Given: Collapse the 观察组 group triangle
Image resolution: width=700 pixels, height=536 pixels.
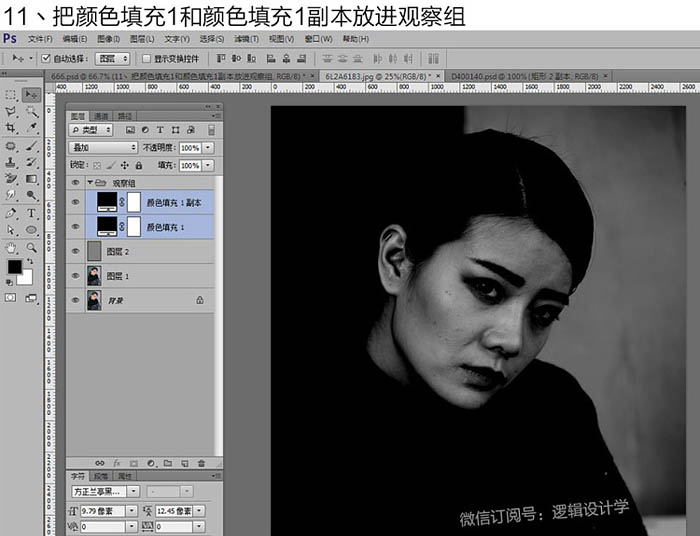Looking at the screenshot, I should 90,183.
